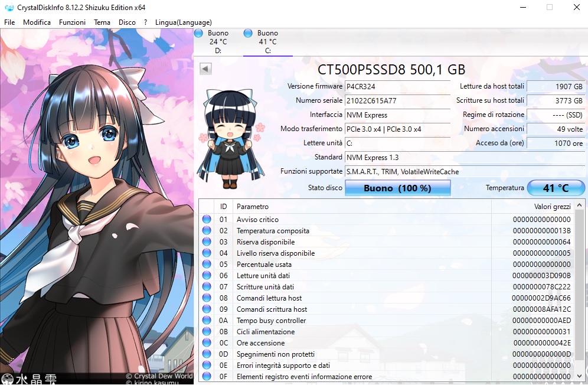Click the blue status circle beside D: disk
This screenshot has height=385, width=588.
click(x=199, y=33)
